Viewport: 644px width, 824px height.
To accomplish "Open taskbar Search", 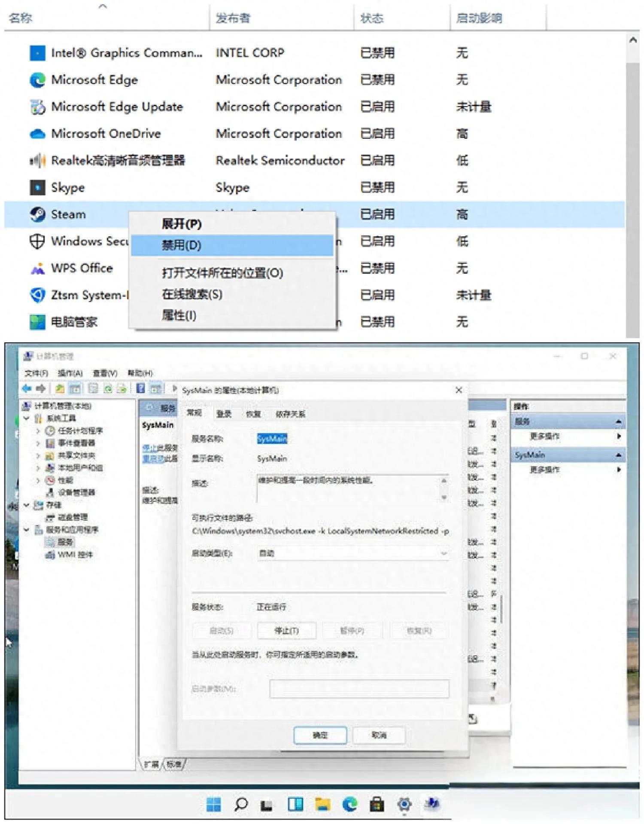I will tap(241, 804).
